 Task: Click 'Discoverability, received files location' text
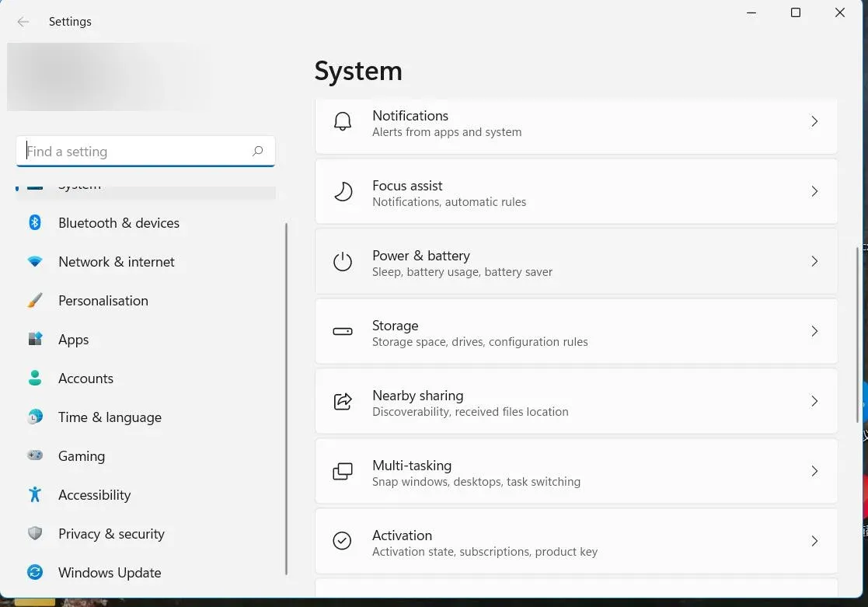pos(470,411)
